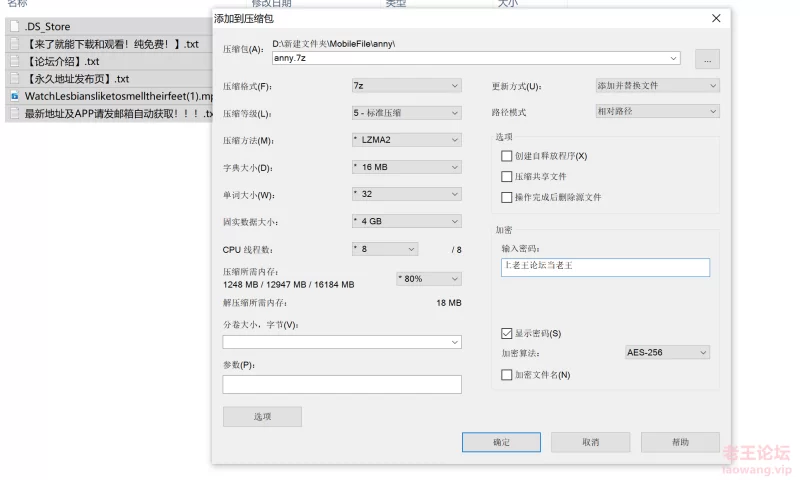Enable 创建自释放程序(X) checkbox
Viewport: 800px width, 480px height.
(x=506, y=156)
